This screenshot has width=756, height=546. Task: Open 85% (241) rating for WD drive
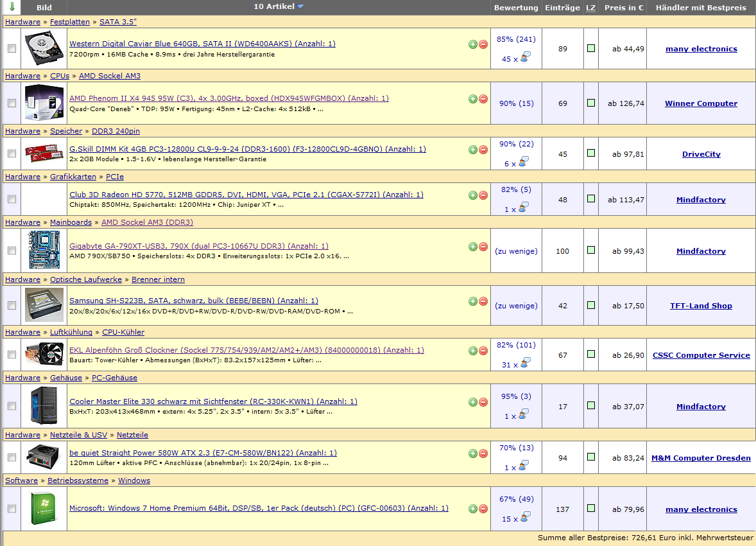[516, 39]
